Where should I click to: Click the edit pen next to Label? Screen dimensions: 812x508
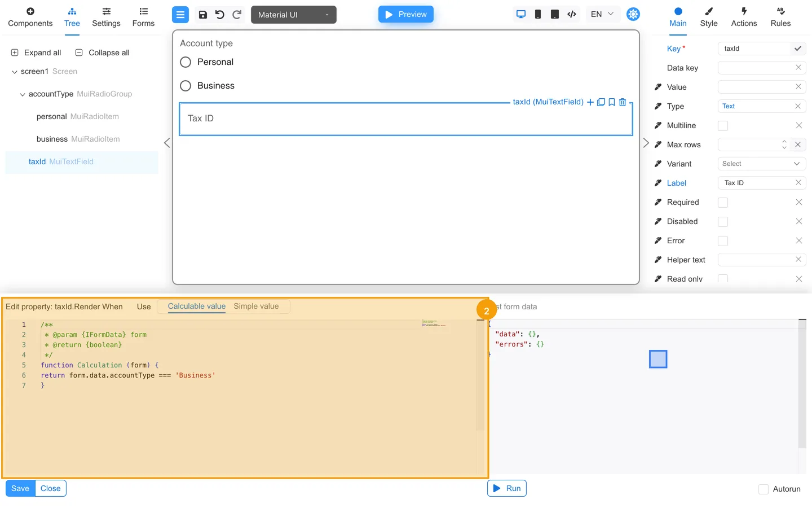pos(658,183)
